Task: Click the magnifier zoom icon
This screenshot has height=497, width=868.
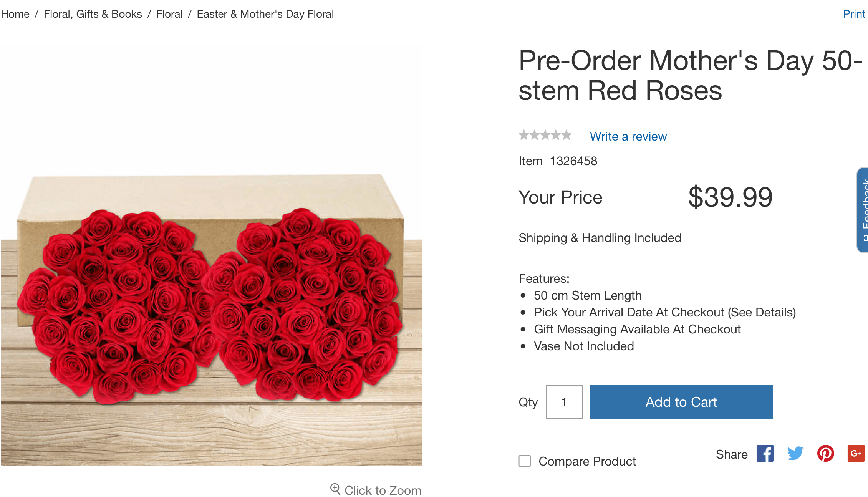Action: 335,489
